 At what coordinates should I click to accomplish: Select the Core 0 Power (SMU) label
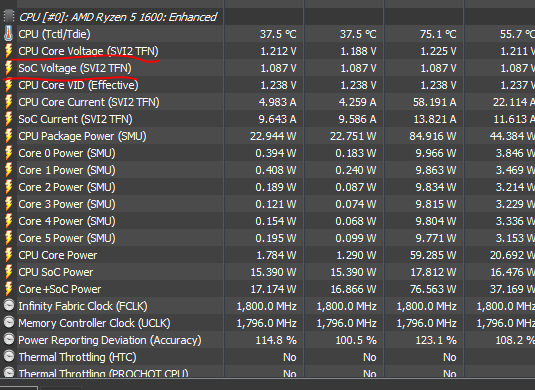click(x=67, y=153)
